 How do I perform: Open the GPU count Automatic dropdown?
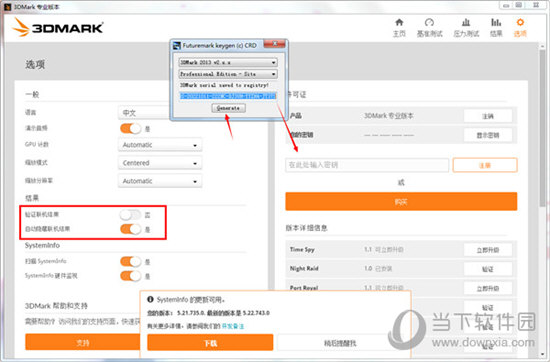pyautogui.click(x=160, y=145)
